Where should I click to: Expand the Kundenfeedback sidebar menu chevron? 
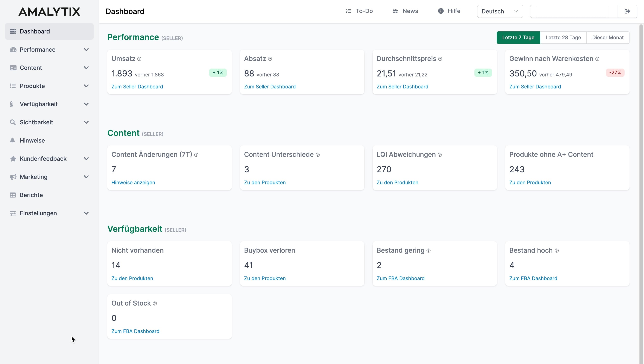[x=86, y=159]
